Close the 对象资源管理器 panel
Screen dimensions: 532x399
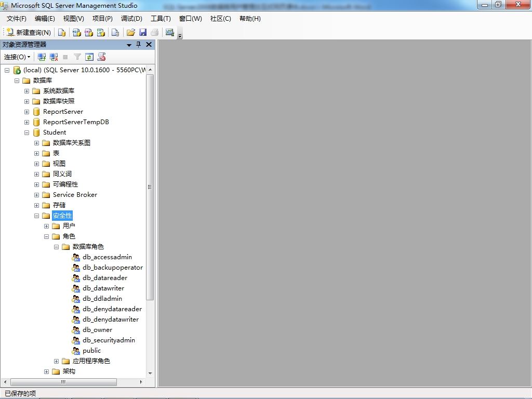(x=149, y=45)
